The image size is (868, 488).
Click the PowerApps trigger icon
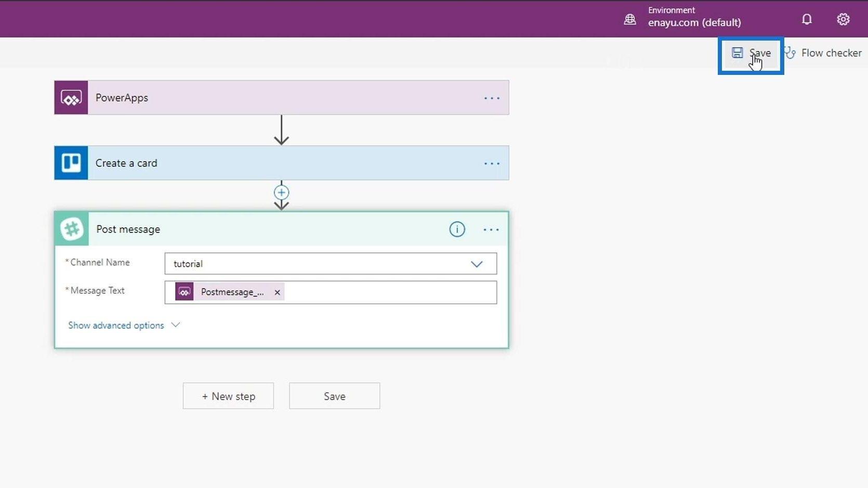[x=71, y=98]
